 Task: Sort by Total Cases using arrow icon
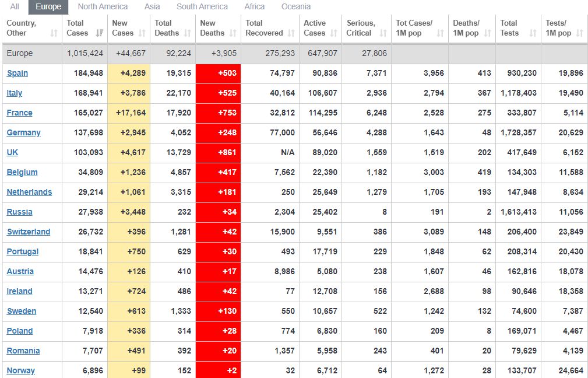pos(100,33)
